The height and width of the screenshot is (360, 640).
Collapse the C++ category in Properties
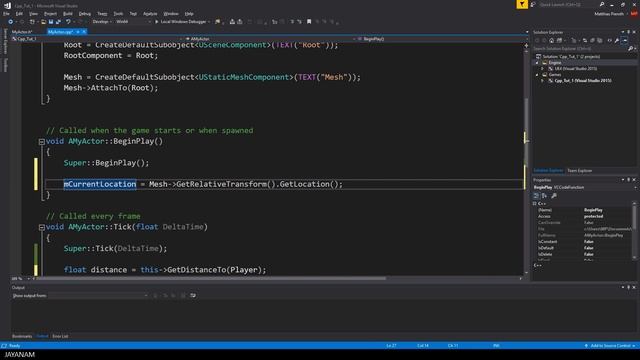pyautogui.click(x=534, y=203)
